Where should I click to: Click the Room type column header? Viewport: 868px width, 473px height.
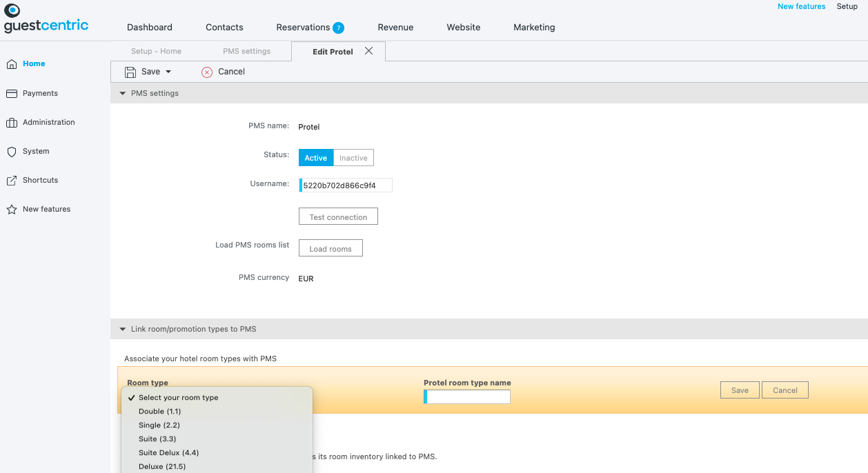[x=148, y=383]
